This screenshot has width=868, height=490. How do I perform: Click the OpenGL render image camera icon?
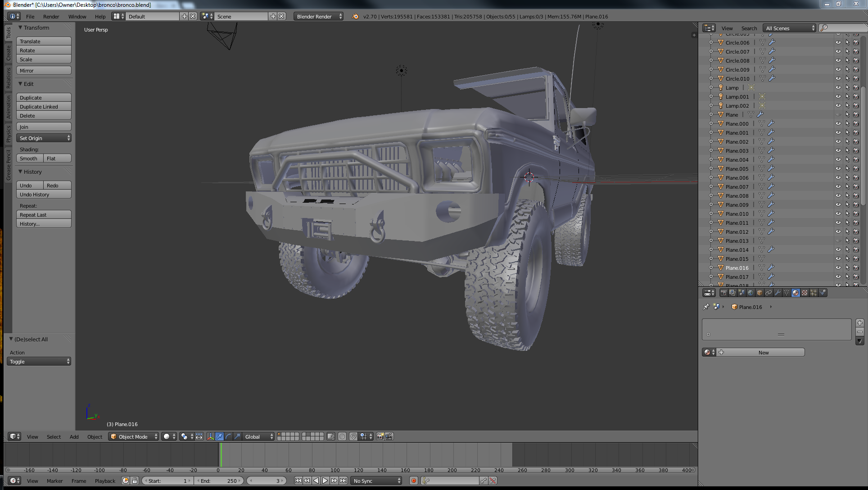click(380, 436)
